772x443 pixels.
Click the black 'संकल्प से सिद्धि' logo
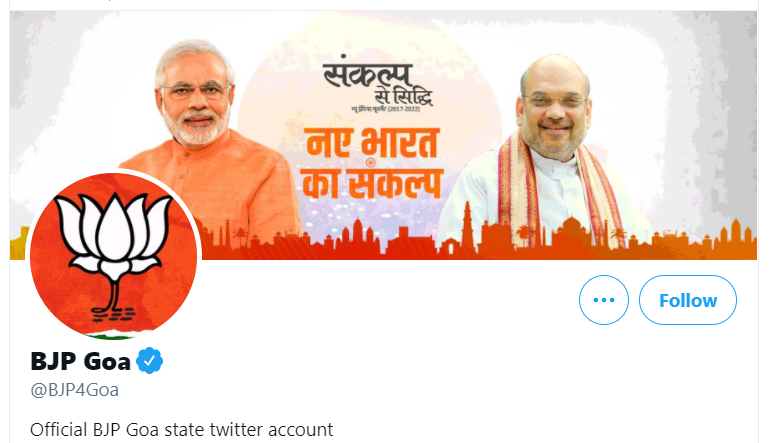pyautogui.click(x=378, y=85)
